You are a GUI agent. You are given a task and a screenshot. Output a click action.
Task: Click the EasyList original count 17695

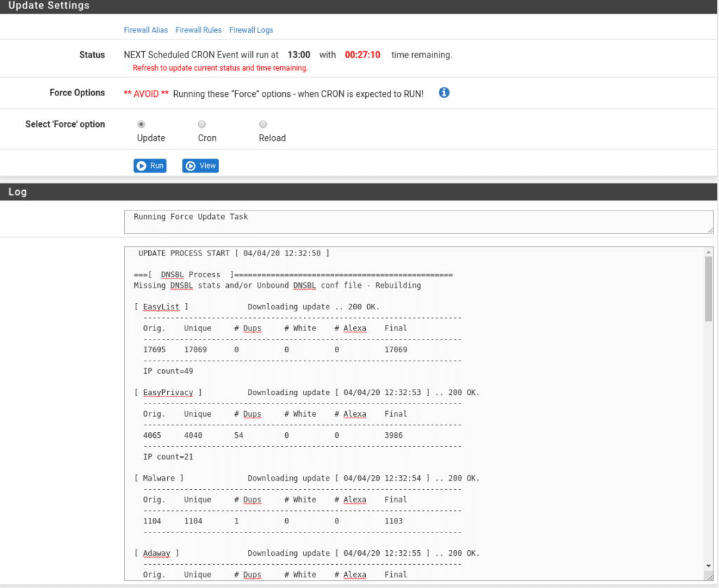tap(154, 349)
